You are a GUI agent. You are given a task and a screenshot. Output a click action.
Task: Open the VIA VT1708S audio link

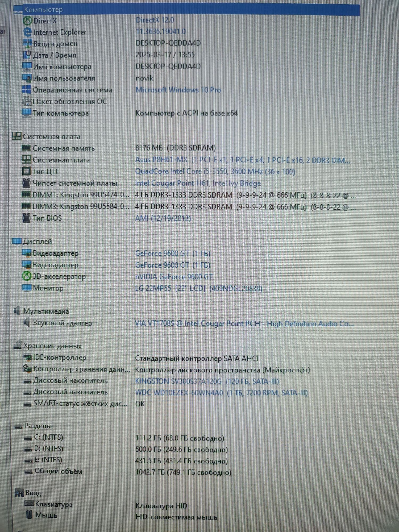pyautogui.click(x=244, y=323)
